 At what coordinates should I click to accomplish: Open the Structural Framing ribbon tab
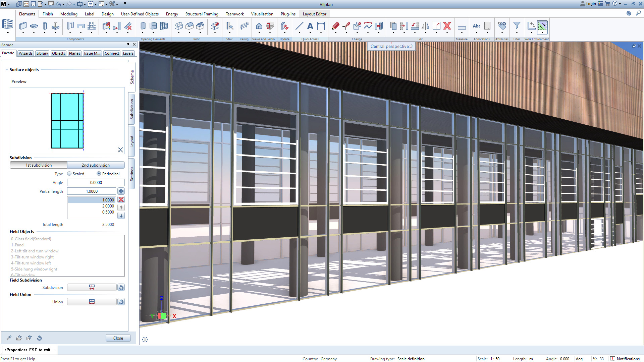click(x=202, y=14)
